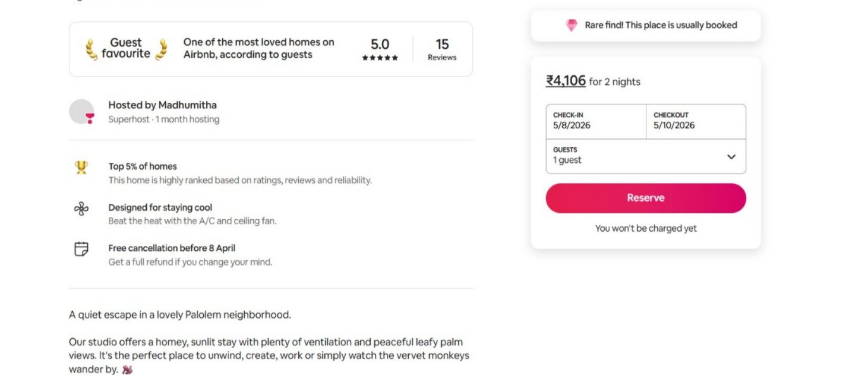Click the calendar icon for free cancellation

click(x=81, y=249)
